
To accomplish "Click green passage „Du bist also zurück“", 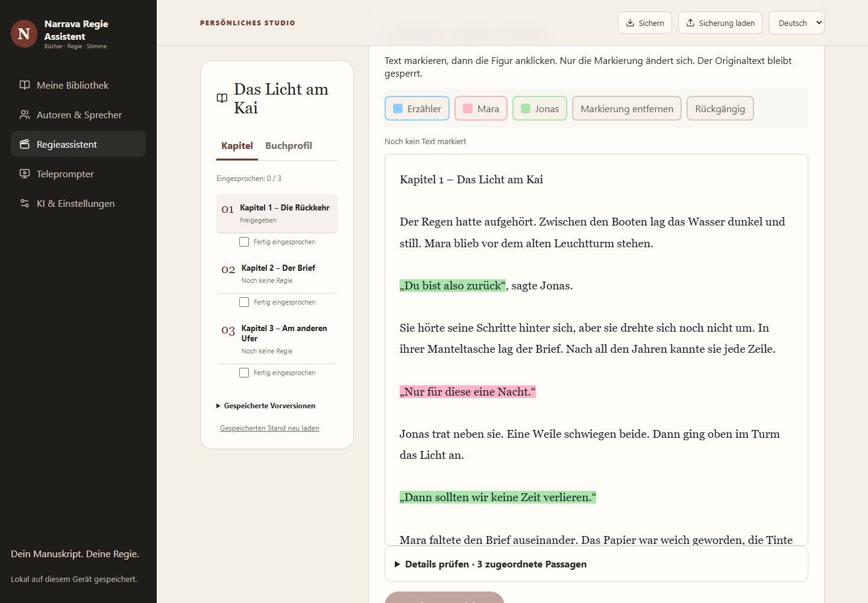I will coord(453,286).
